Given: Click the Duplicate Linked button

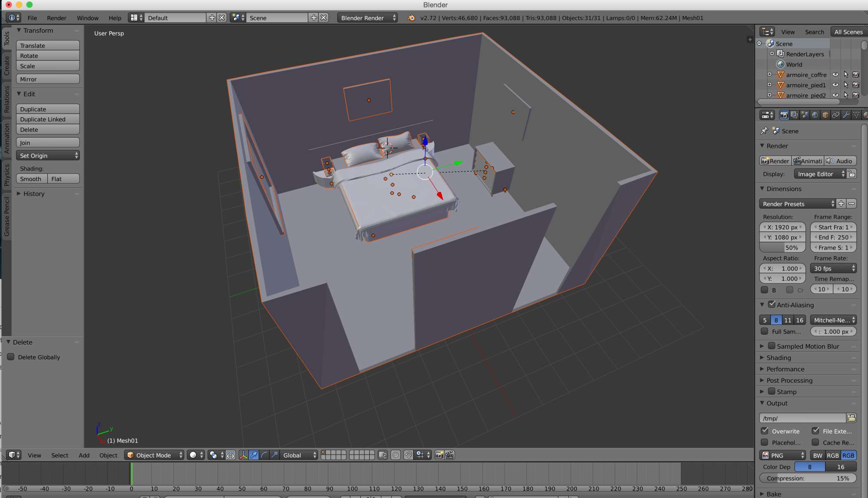Looking at the screenshot, I should click(48, 119).
